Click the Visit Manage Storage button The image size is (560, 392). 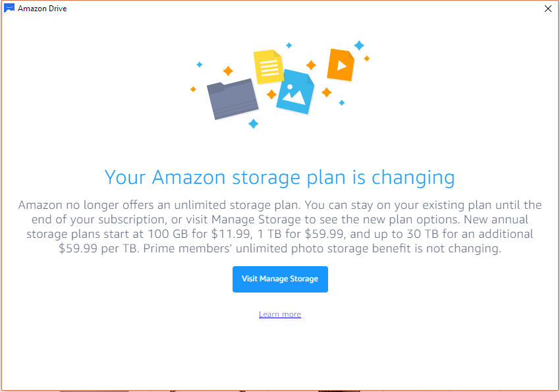coord(280,279)
